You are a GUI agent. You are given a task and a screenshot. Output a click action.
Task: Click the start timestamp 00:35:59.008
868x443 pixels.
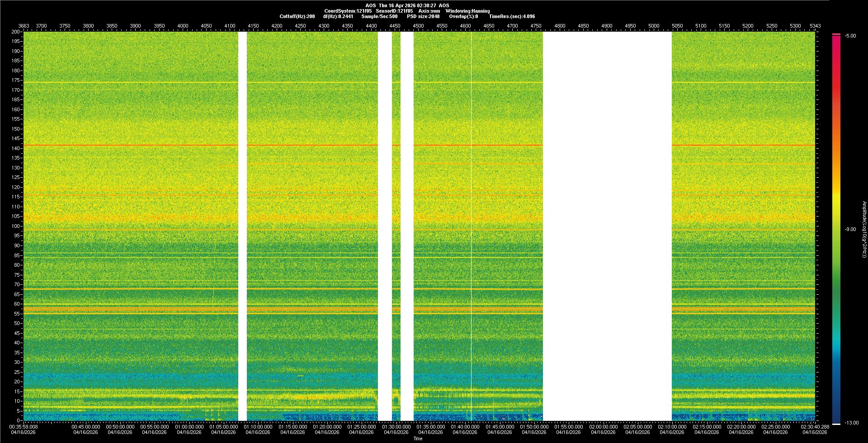pyautogui.click(x=24, y=427)
